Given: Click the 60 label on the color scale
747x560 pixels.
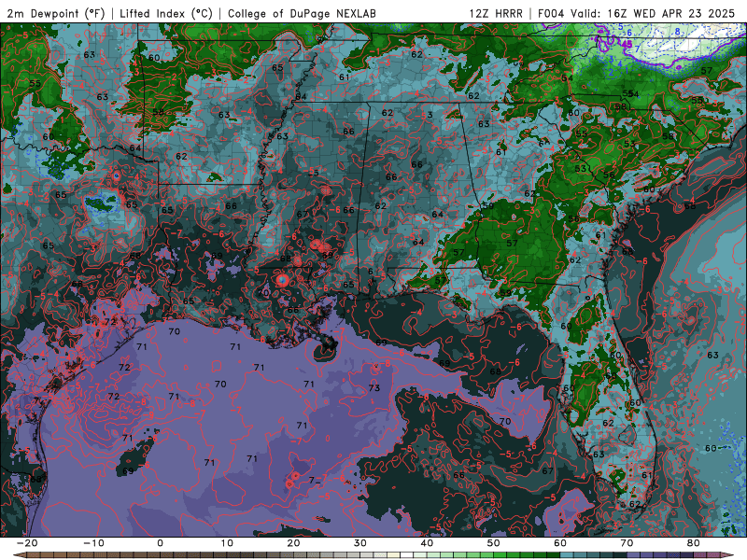Looking at the screenshot, I should click(x=560, y=543).
